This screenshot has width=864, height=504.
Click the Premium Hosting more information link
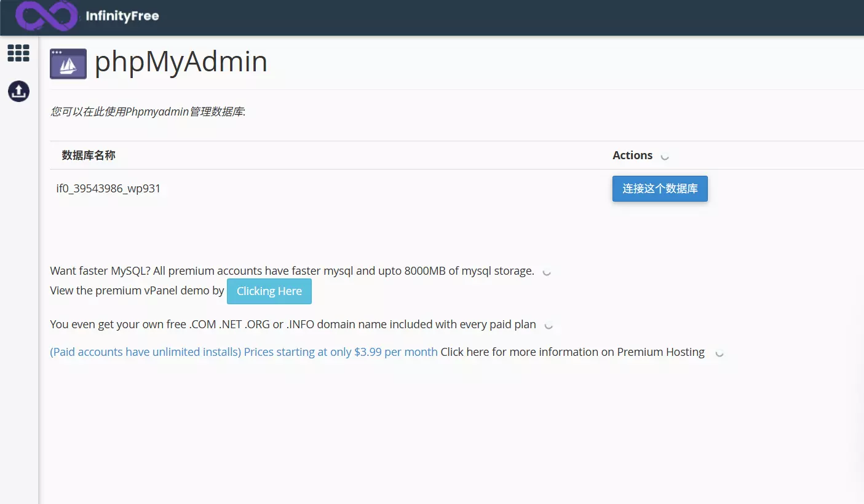[x=572, y=352]
